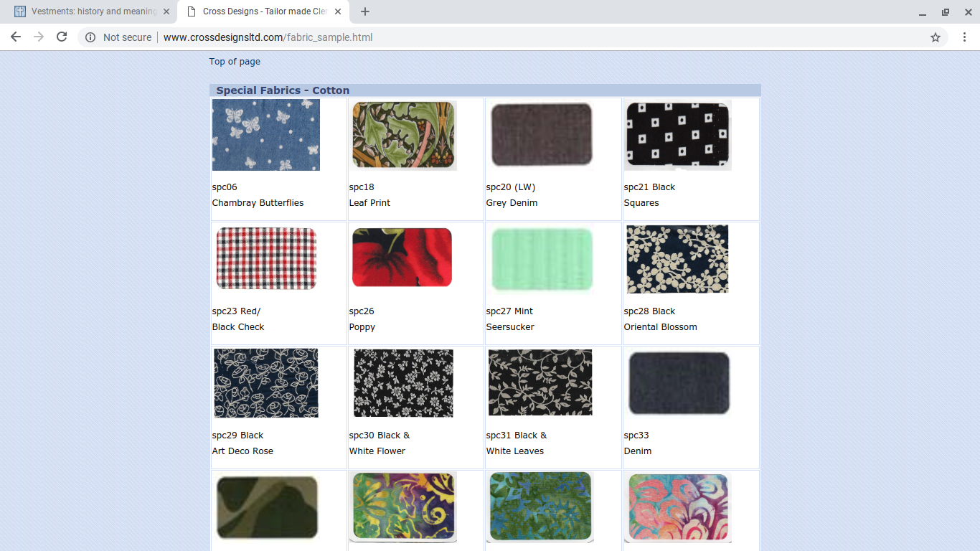Open the Red/Black Check fabric swatch
980x551 pixels.
[x=266, y=258]
